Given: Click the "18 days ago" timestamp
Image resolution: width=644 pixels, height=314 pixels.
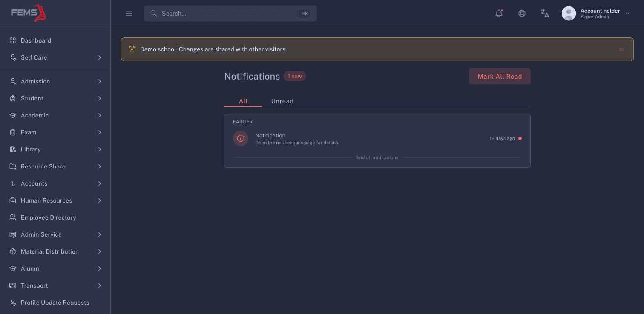Looking at the screenshot, I should [502, 138].
